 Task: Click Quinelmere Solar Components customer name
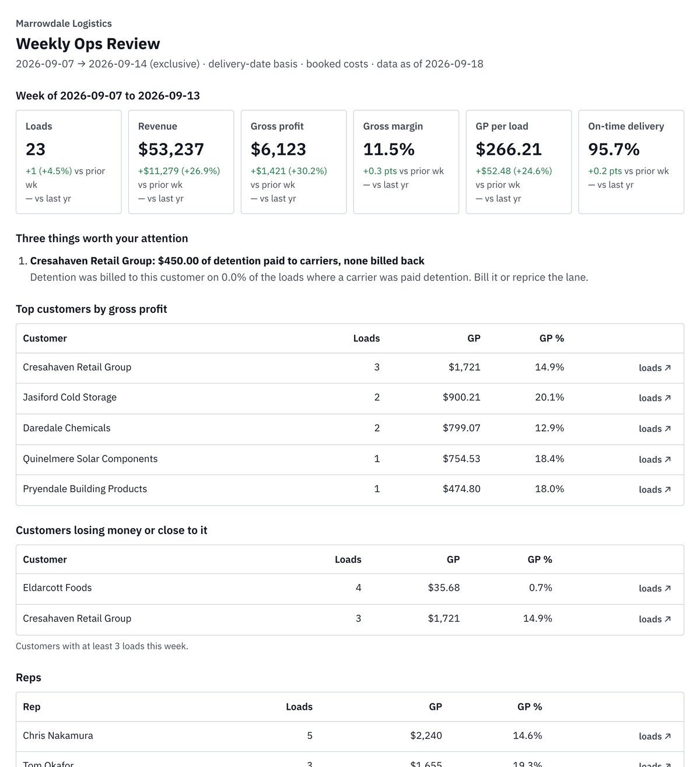(90, 459)
